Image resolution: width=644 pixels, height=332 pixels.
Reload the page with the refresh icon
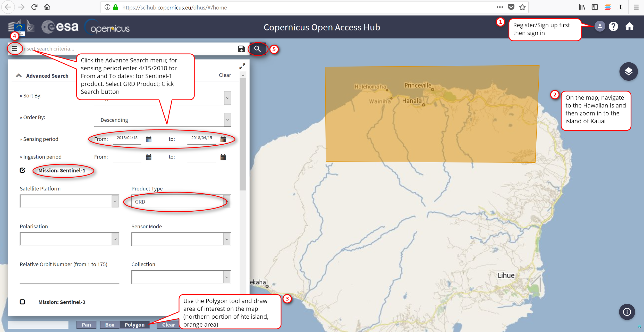34,7
